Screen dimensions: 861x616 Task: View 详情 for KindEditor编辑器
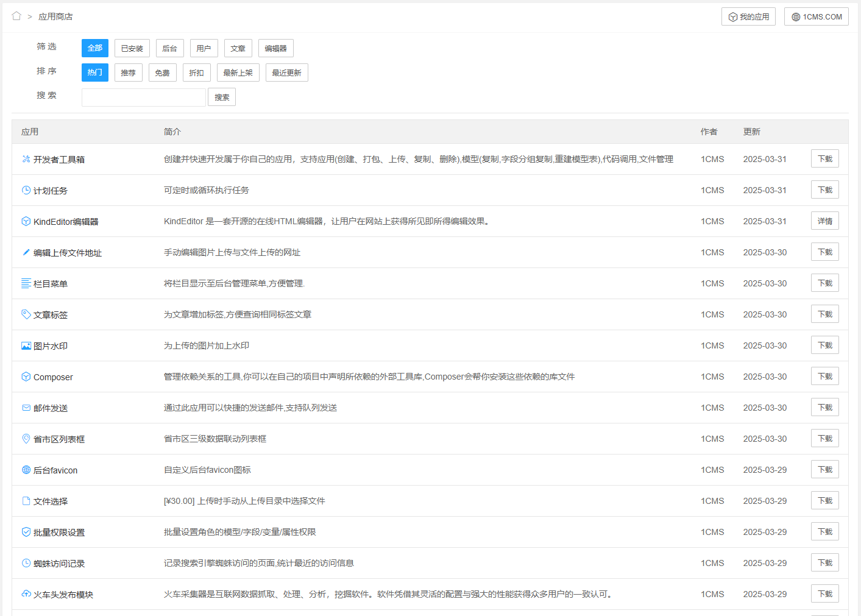(x=825, y=221)
